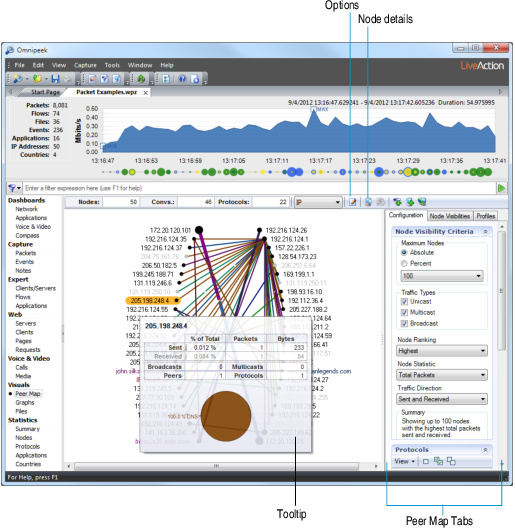The height and width of the screenshot is (530, 515).
Task: Open the Window menu
Action: 140,65
